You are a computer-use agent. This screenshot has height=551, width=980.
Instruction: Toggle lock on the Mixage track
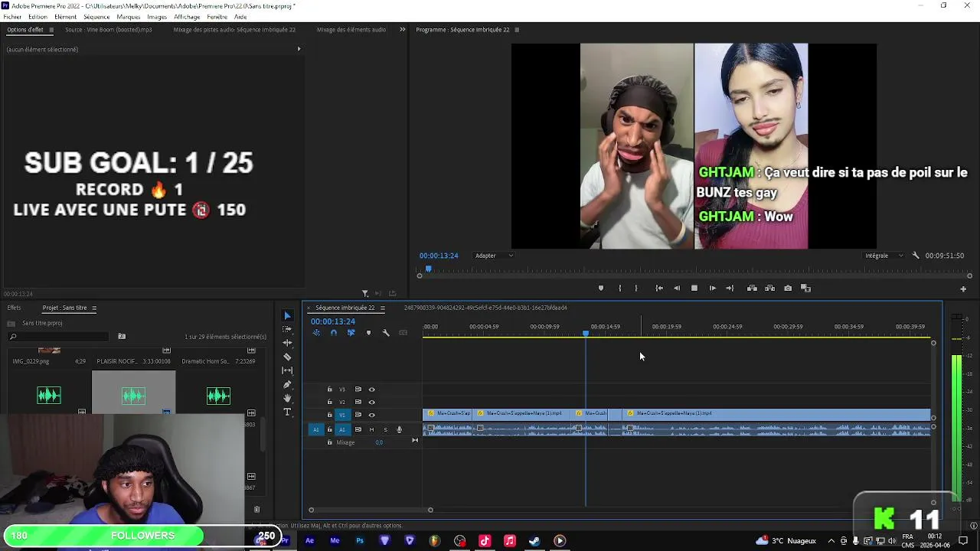click(x=329, y=442)
